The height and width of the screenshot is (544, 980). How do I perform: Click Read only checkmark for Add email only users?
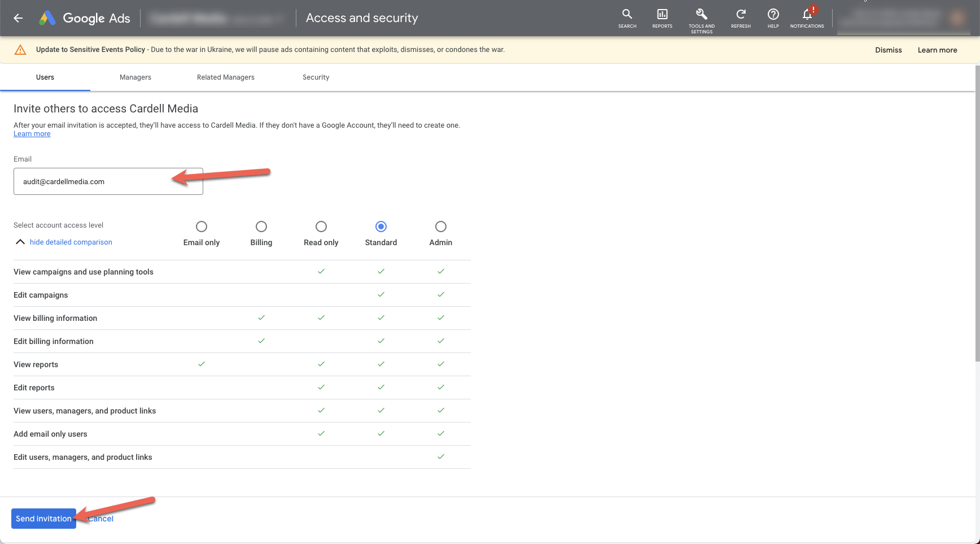pos(321,433)
